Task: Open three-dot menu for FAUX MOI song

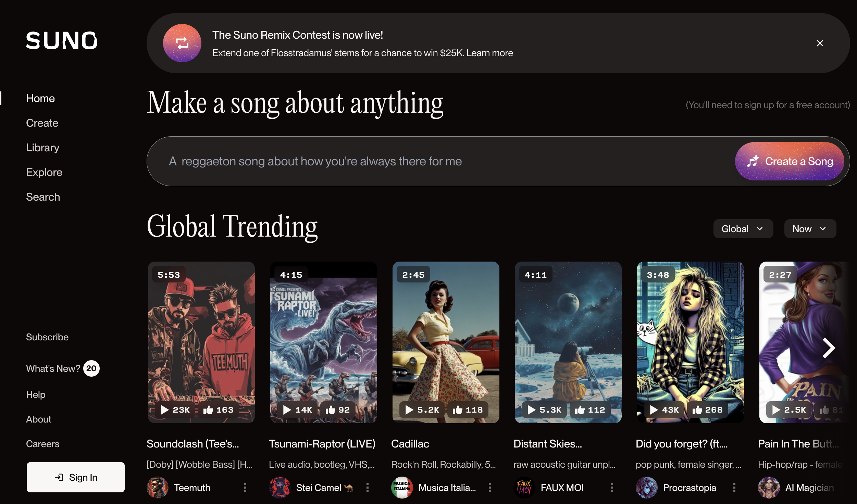Action: click(612, 488)
